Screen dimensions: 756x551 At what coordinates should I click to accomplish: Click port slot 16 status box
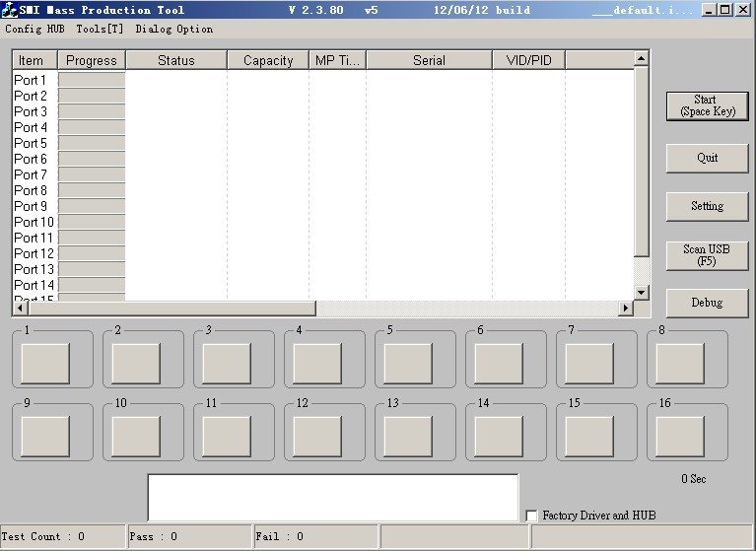pos(680,437)
